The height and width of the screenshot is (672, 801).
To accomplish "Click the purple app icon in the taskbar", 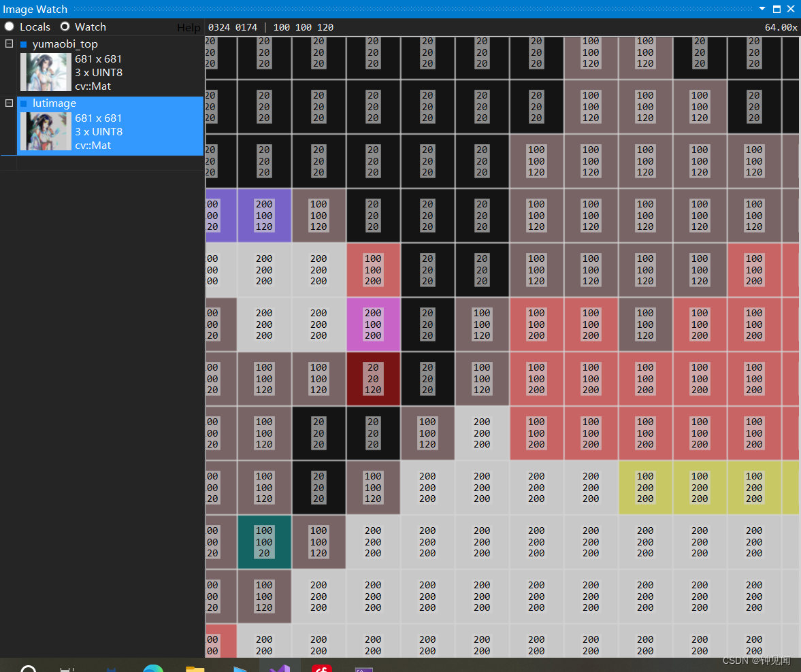I will tap(363, 669).
